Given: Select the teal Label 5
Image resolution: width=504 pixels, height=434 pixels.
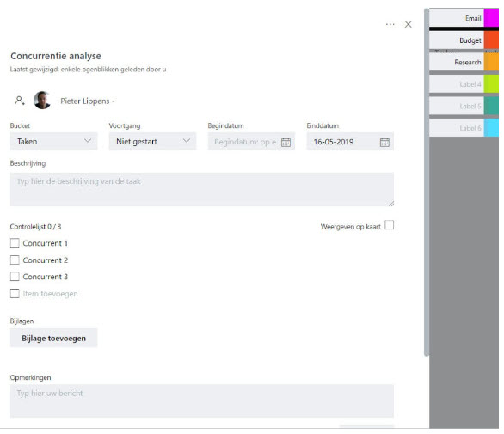Looking at the screenshot, I should [x=464, y=106].
